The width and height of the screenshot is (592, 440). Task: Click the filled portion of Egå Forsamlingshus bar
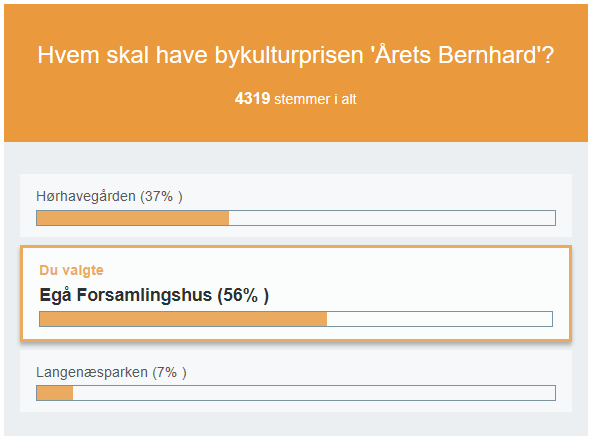(x=183, y=319)
